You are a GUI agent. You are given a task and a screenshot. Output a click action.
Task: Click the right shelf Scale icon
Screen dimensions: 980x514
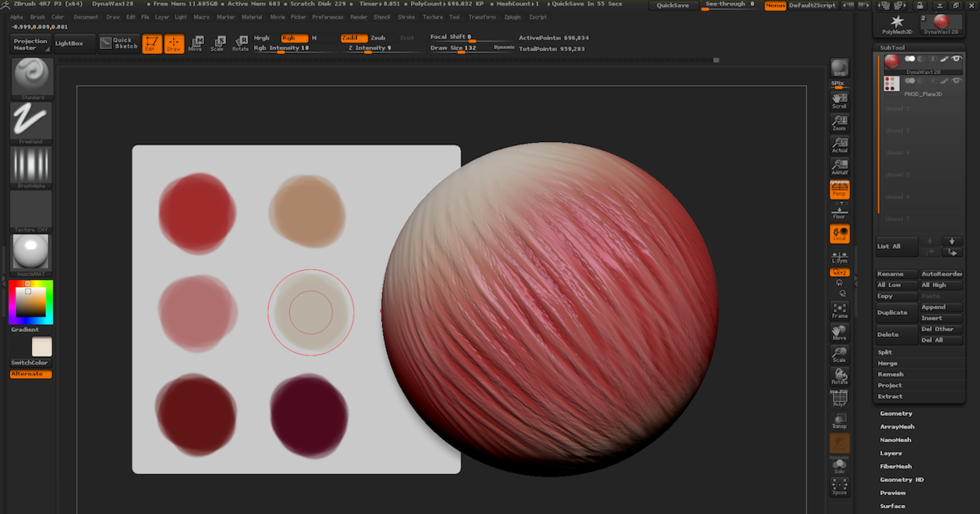[x=839, y=355]
